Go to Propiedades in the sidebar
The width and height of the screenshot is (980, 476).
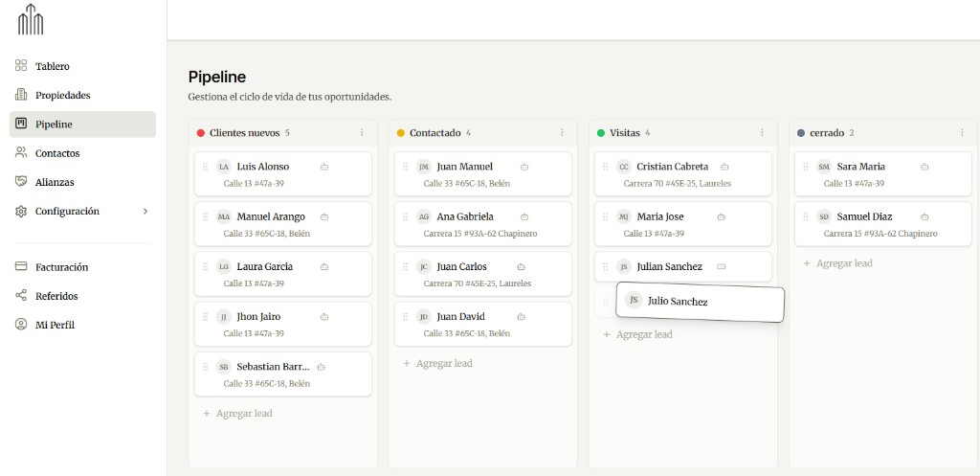click(x=62, y=96)
